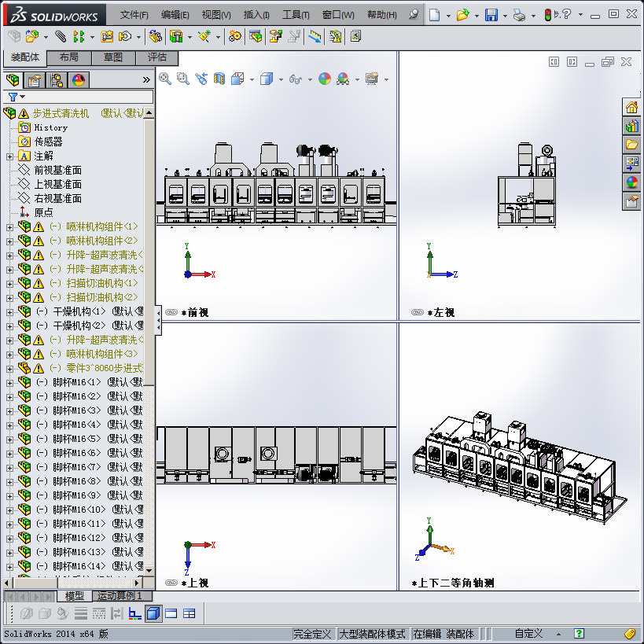The height and width of the screenshot is (644, 644).
Task: Switch to the 评估 tab
Action: 157,57
